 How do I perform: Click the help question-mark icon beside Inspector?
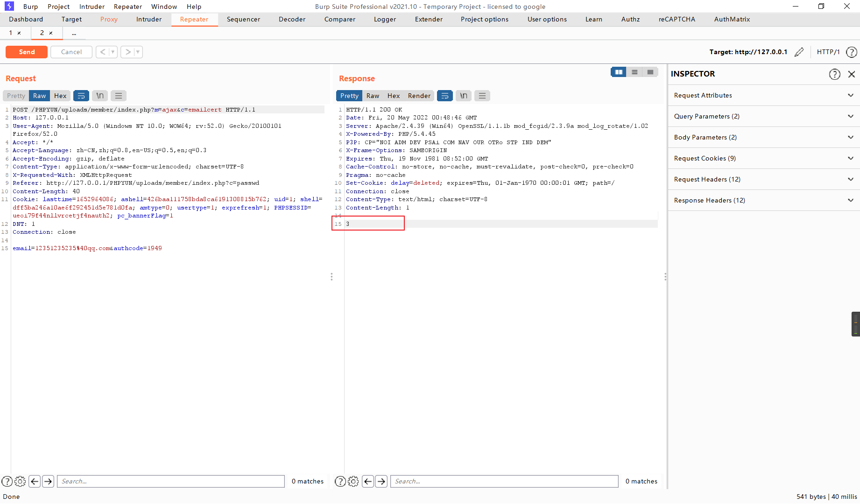(835, 74)
